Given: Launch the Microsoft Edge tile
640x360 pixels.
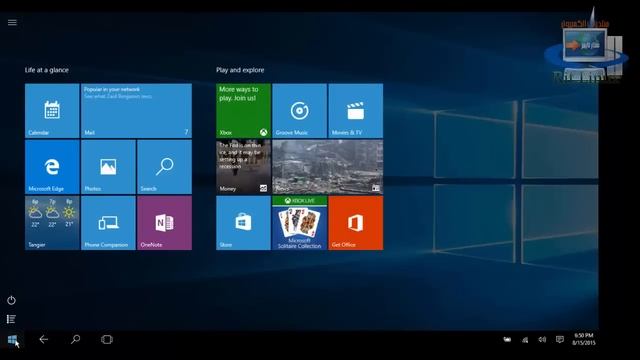Looking at the screenshot, I should pyautogui.click(x=52, y=167).
